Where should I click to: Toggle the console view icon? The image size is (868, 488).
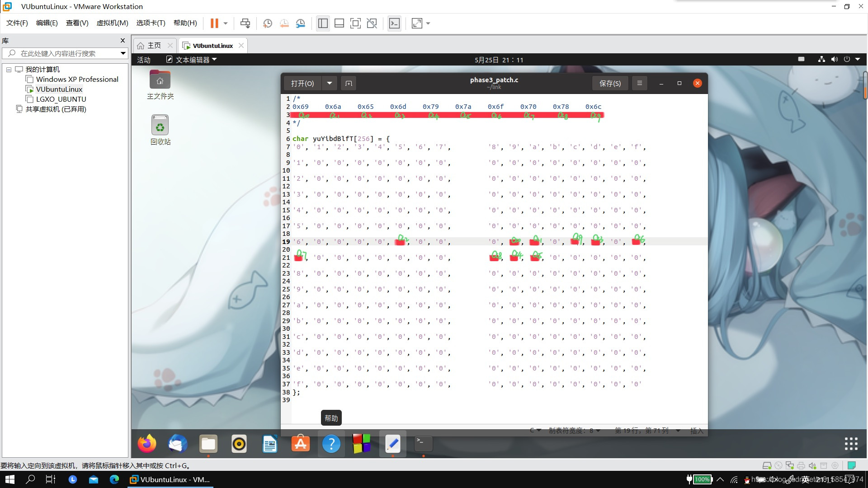pos(394,23)
